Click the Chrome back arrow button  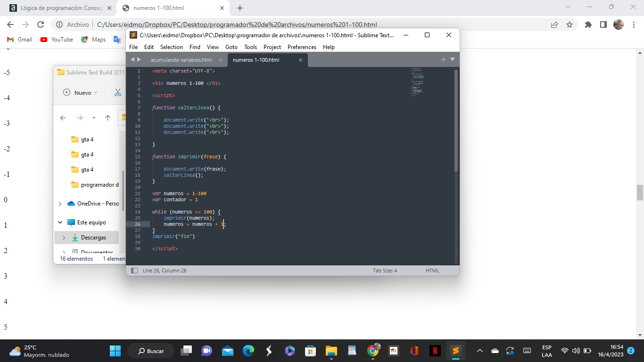[x=10, y=25]
